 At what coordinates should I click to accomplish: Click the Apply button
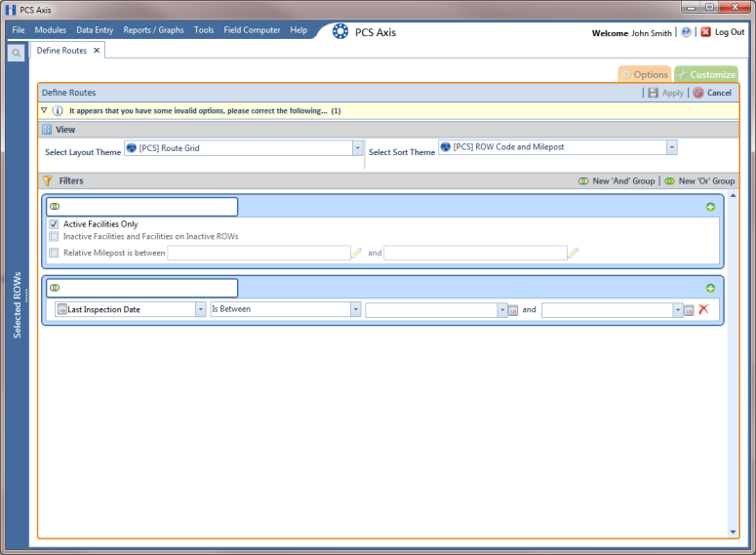(666, 93)
